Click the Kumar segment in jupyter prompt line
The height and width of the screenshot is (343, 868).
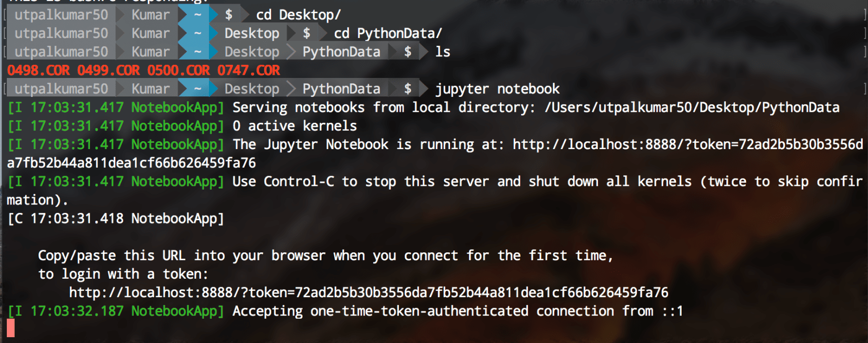(x=151, y=89)
